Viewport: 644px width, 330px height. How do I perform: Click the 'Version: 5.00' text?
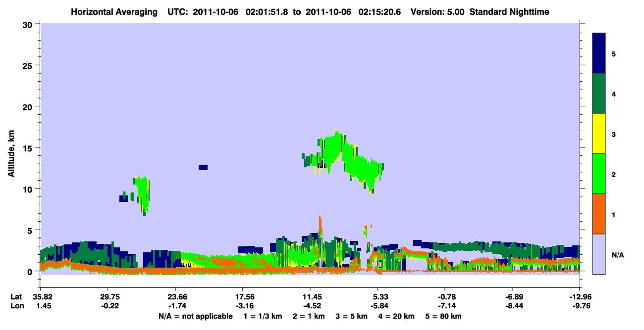(x=437, y=11)
